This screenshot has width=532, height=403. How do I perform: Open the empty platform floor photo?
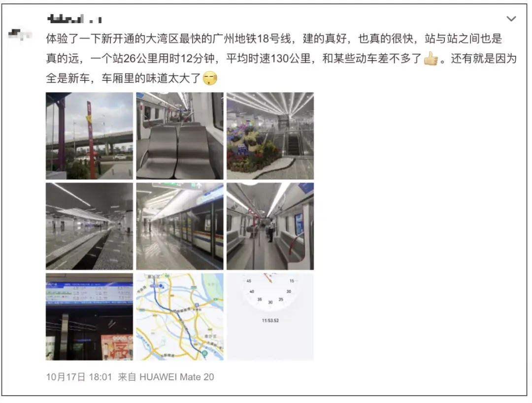point(89,226)
